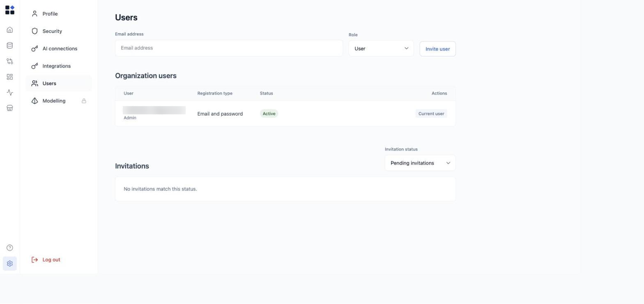This screenshot has width=644, height=304.
Task: Log out of the account
Action: click(x=46, y=260)
